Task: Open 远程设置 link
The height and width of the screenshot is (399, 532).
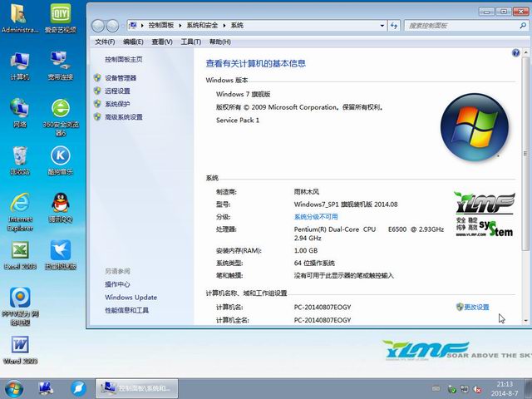Action: tap(117, 91)
